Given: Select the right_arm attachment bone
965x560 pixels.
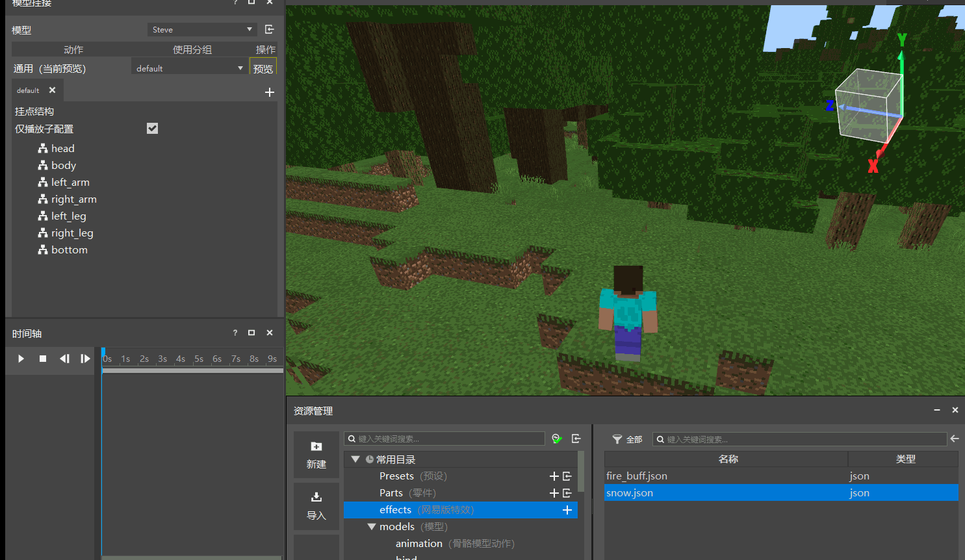Looking at the screenshot, I should coord(68,199).
